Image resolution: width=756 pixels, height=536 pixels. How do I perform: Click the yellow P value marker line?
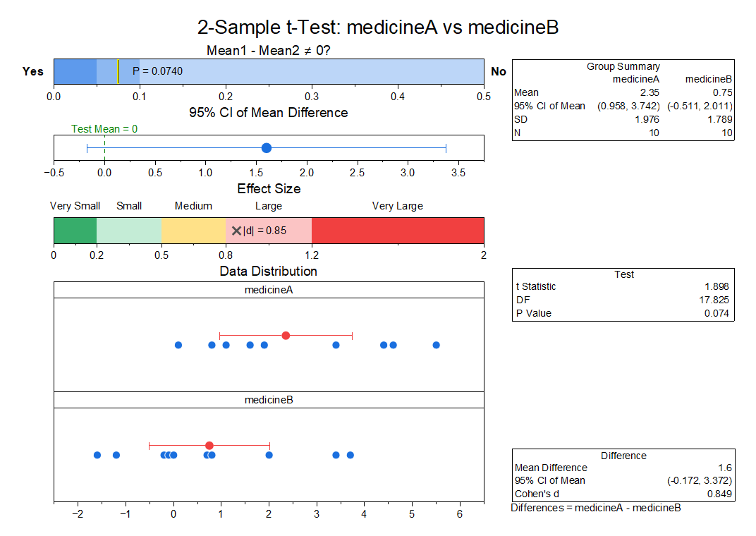[118, 71]
